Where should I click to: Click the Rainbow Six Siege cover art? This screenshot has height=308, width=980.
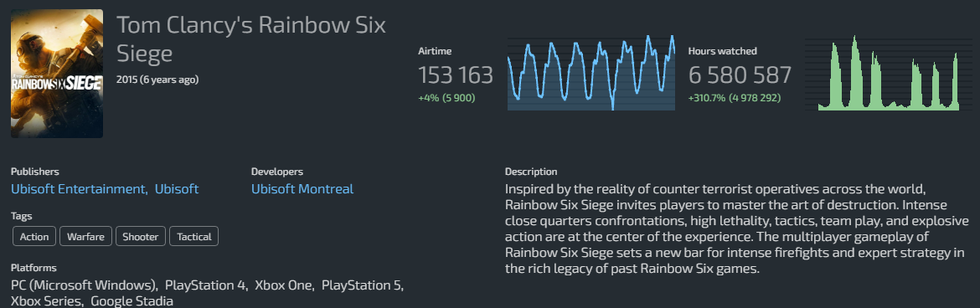[57, 74]
